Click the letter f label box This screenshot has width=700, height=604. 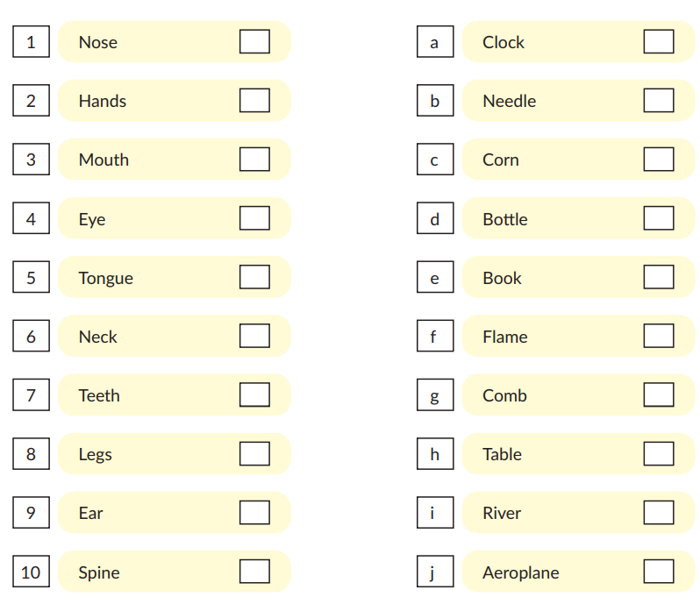click(x=435, y=337)
